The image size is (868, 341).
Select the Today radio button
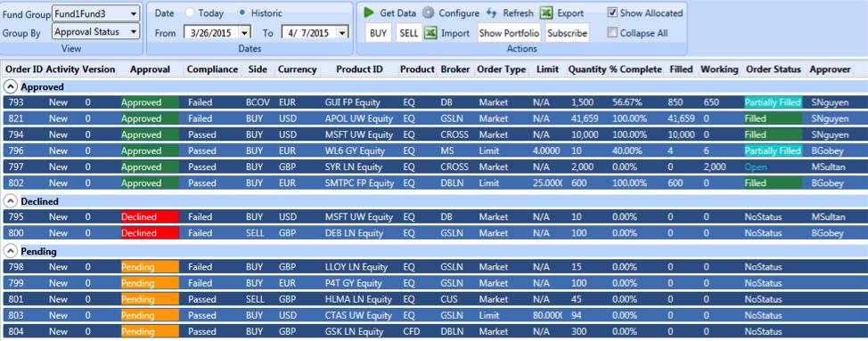coord(190,12)
